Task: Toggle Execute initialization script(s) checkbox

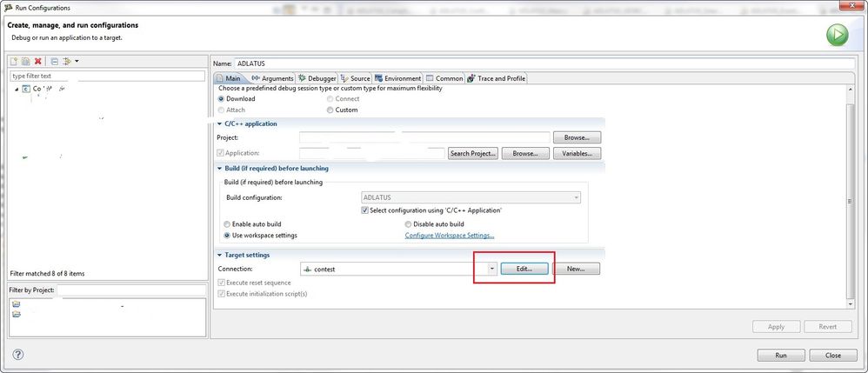Action: click(x=222, y=294)
